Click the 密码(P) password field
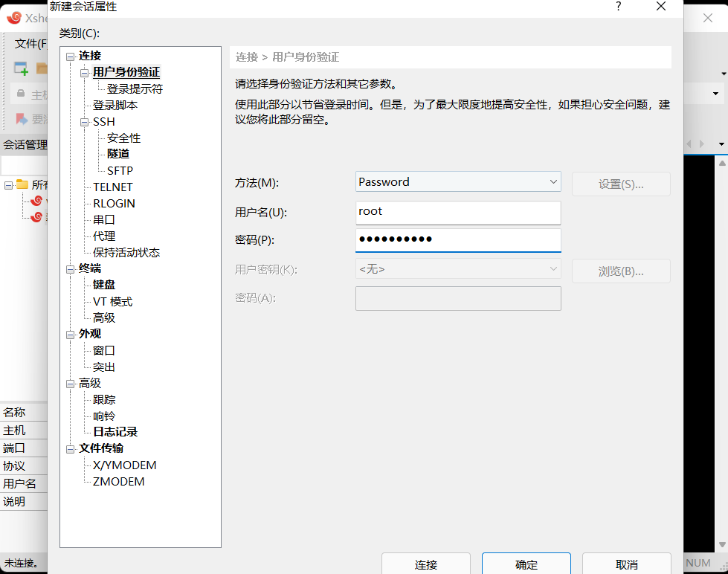 [x=458, y=240]
